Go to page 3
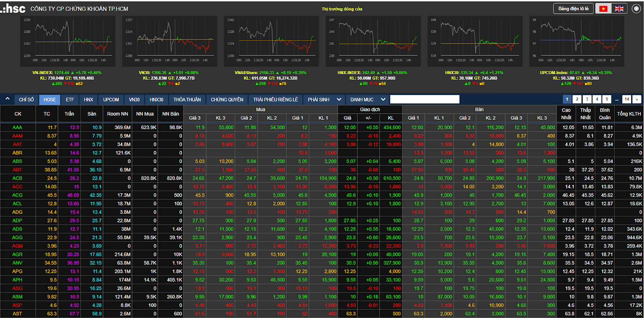The height and width of the screenshot is (318, 644). coord(587,99)
